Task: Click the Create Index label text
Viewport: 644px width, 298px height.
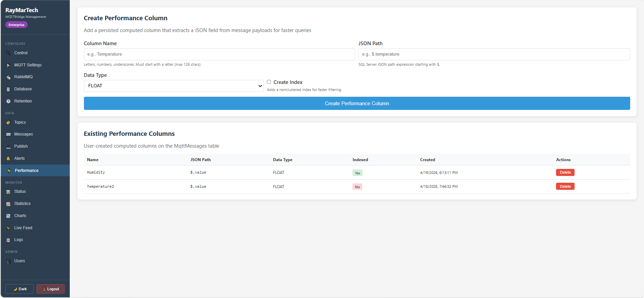Action: click(x=288, y=82)
